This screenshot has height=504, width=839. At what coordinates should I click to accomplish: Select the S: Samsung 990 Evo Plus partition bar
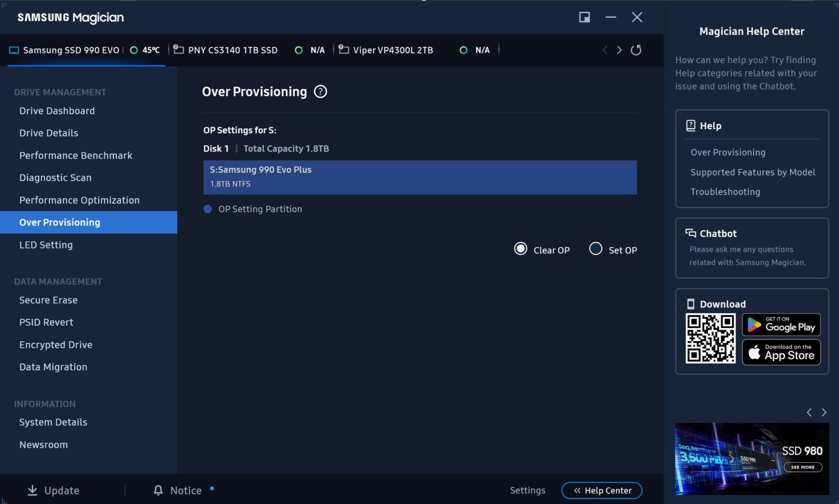click(420, 177)
